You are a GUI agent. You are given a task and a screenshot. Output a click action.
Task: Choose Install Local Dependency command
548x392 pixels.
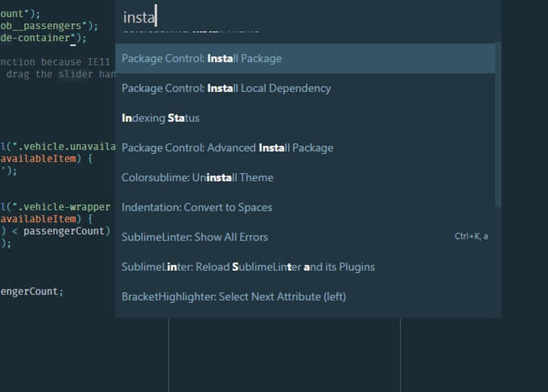[x=226, y=88]
